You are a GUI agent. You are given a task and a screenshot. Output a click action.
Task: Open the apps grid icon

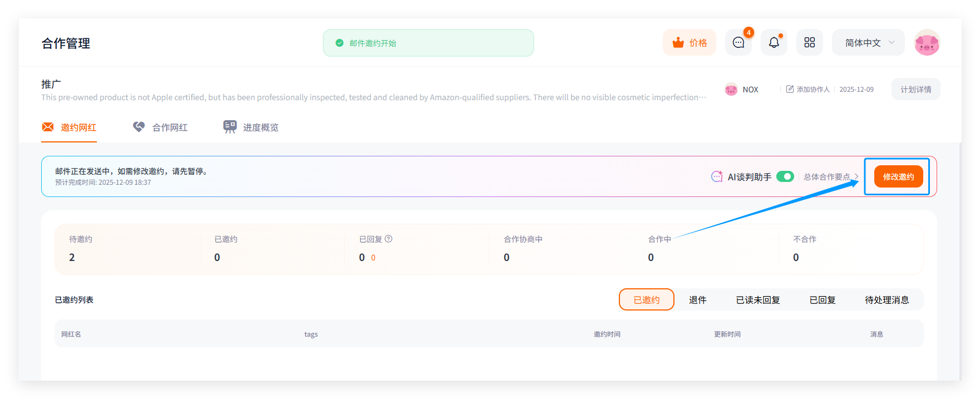[x=809, y=43]
